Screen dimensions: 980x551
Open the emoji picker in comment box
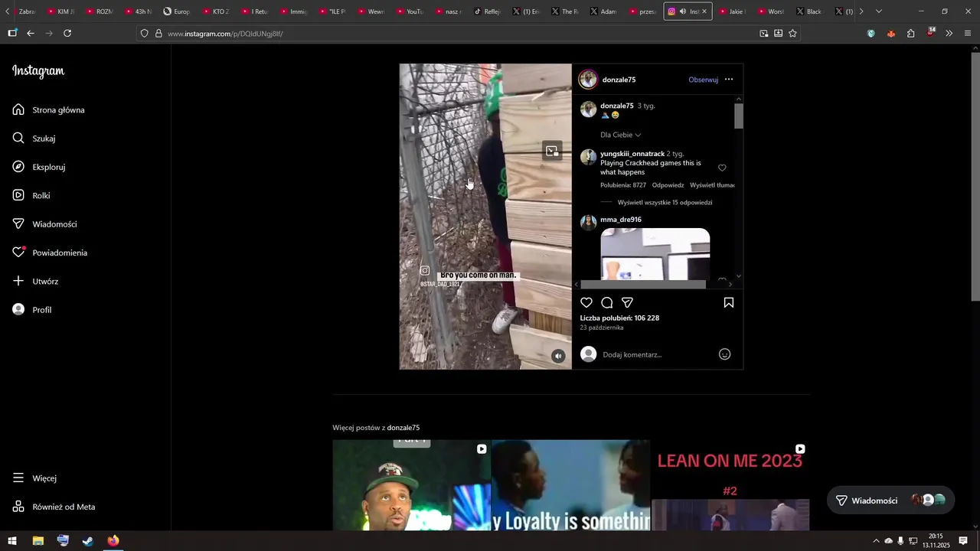725,354
